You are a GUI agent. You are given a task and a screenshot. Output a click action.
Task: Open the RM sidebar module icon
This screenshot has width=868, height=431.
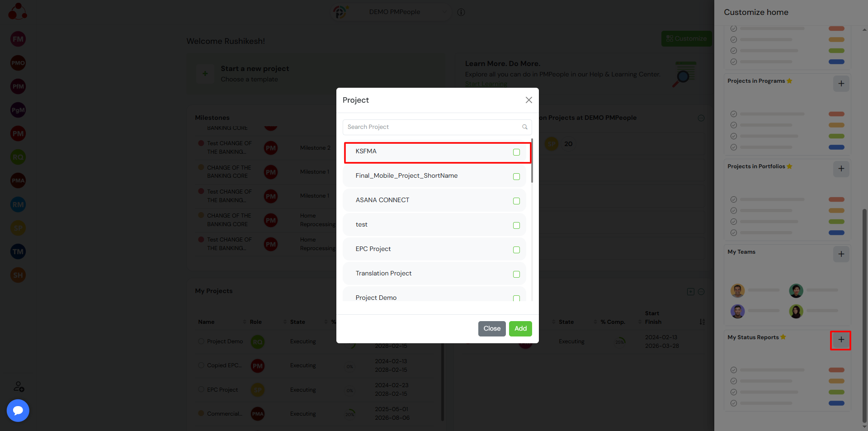[18, 204]
